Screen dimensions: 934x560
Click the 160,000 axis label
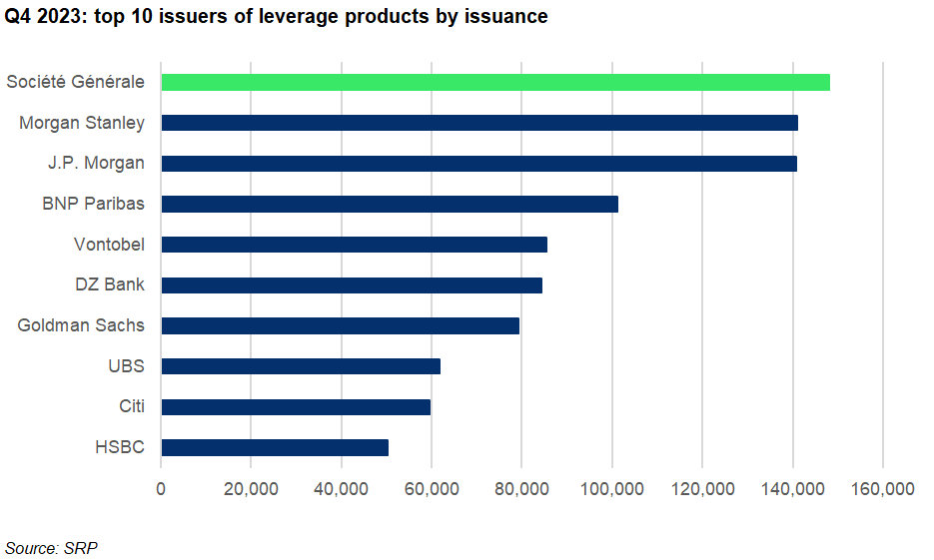click(x=883, y=489)
